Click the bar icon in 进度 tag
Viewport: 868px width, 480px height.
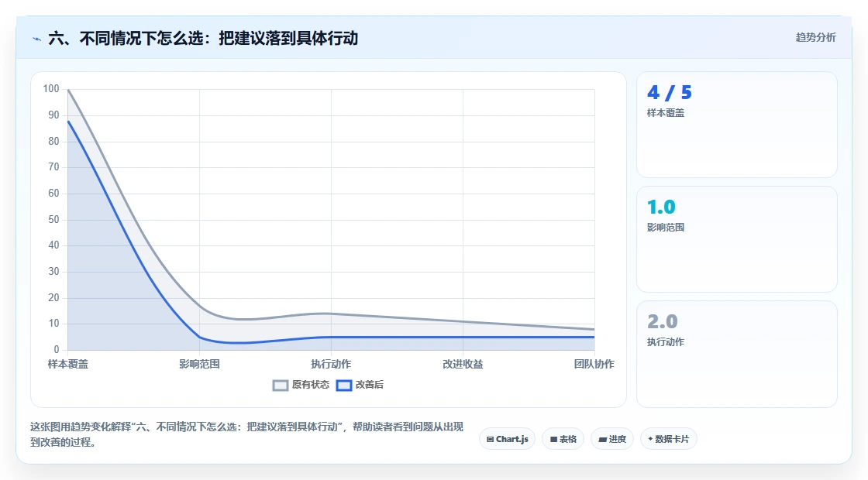pos(603,441)
